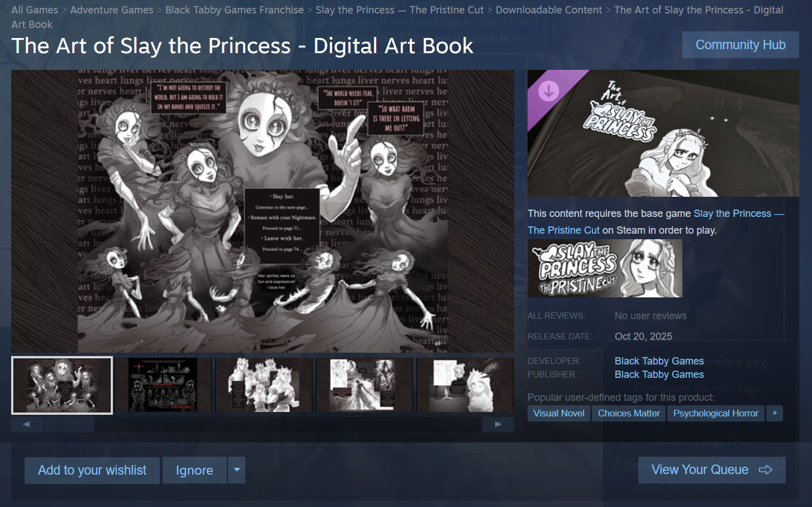Add to your wishlist

[x=92, y=470]
